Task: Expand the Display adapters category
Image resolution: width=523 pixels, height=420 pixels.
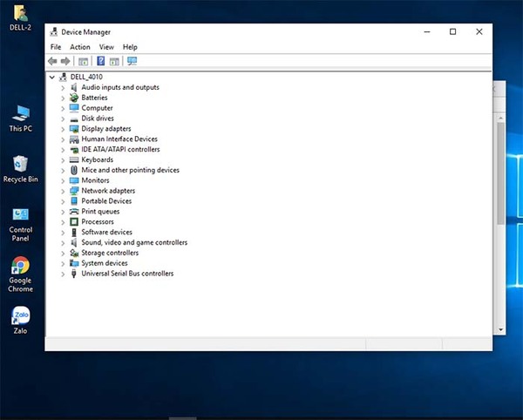Action: [63, 129]
